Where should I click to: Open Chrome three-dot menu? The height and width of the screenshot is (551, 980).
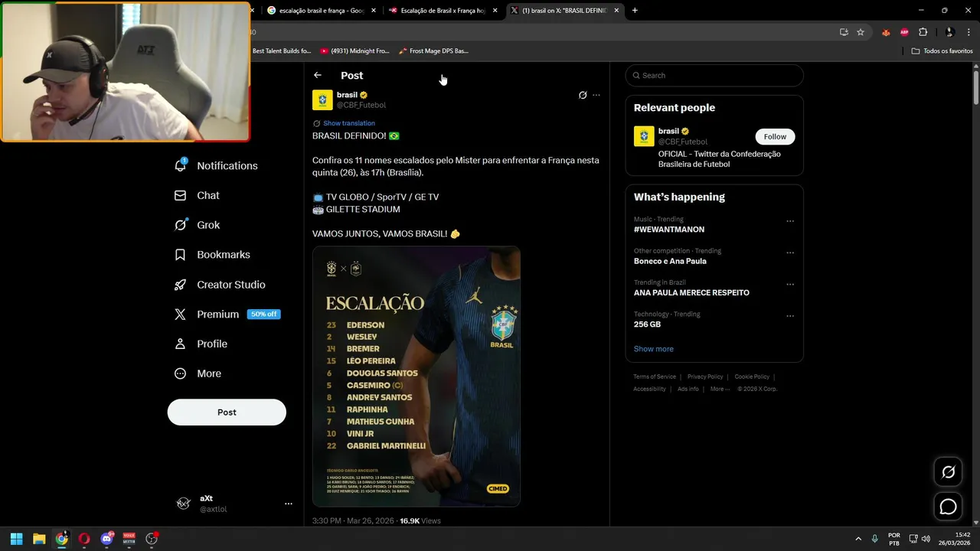(x=969, y=32)
